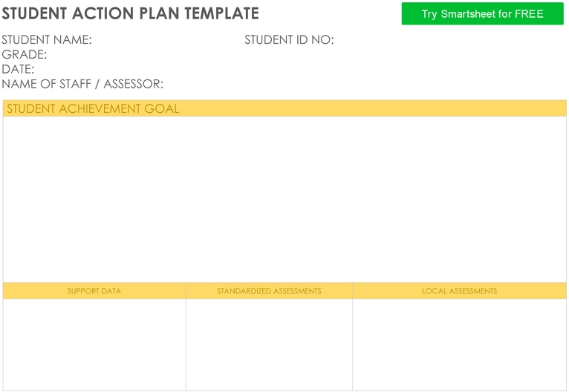Select the STANDARDIZED ASSESSMENTS column header
569x392 pixels.
click(x=269, y=291)
